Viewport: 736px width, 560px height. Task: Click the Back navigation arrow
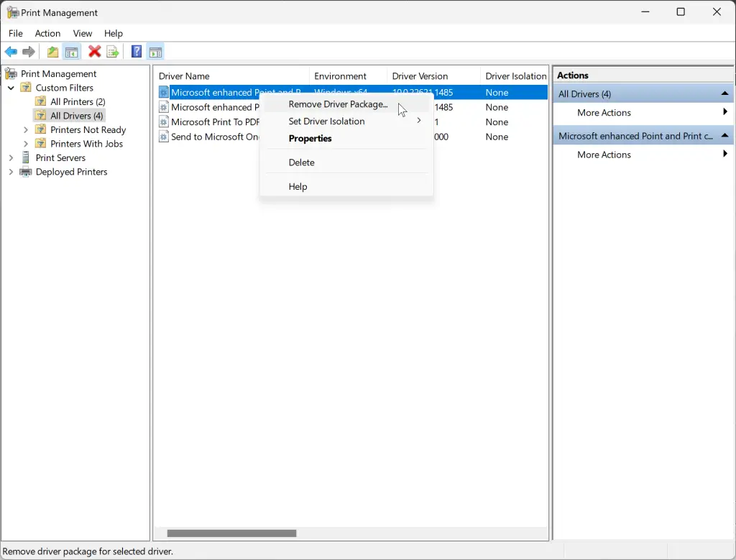[x=11, y=51]
